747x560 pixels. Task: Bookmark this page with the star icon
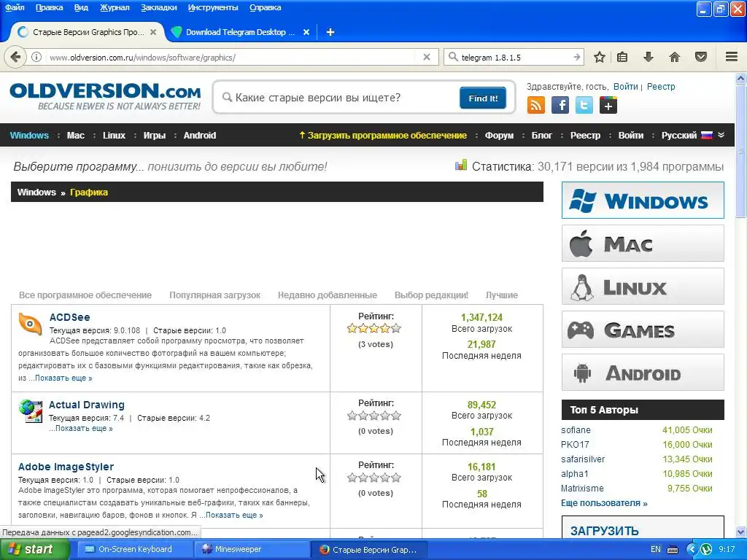coord(600,57)
